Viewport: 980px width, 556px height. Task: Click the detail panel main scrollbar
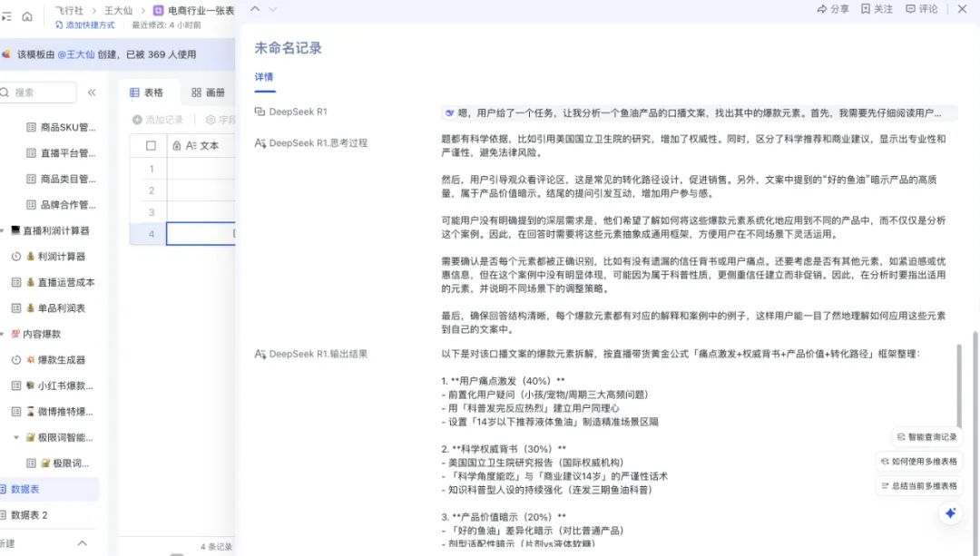[x=975, y=442]
